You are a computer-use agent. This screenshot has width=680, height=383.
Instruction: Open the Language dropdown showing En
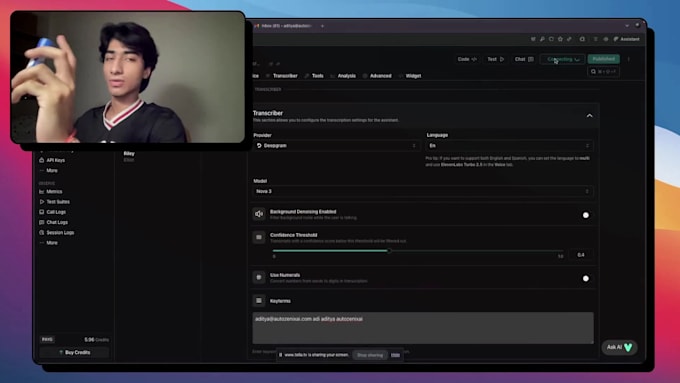pyautogui.click(x=509, y=146)
